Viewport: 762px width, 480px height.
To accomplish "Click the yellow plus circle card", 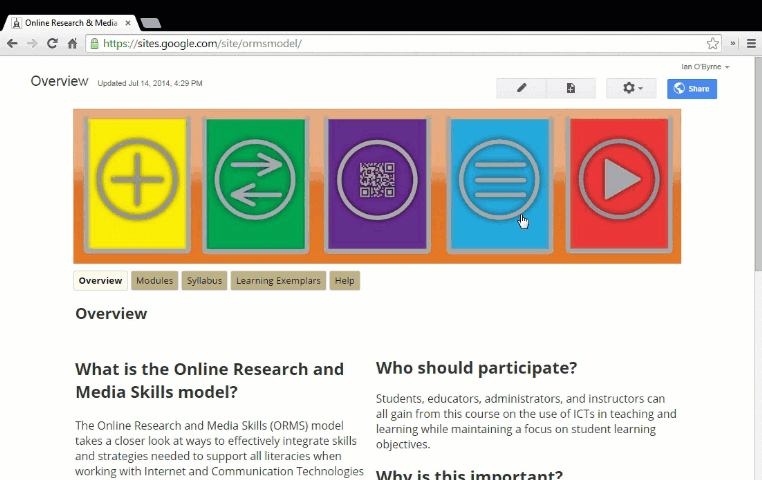I will tap(138, 185).
